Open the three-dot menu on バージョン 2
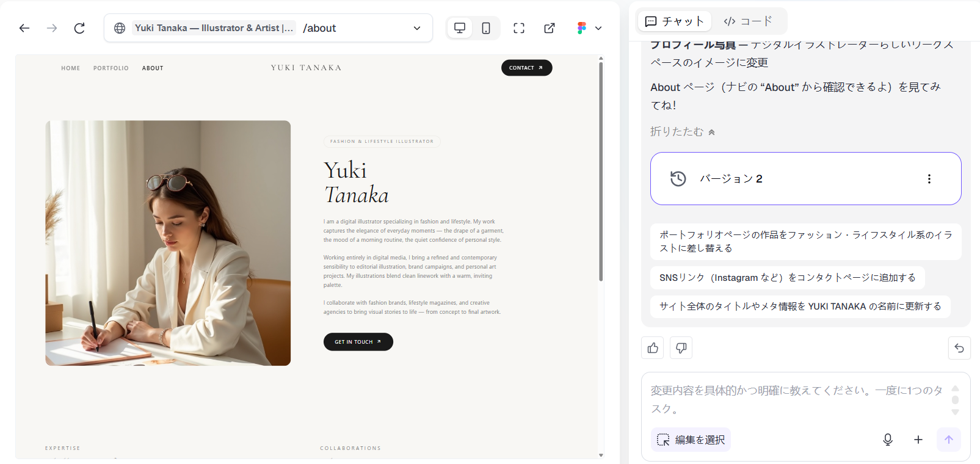Image resolution: width=980 pixels, height=464 pixels. click(929, 179)
